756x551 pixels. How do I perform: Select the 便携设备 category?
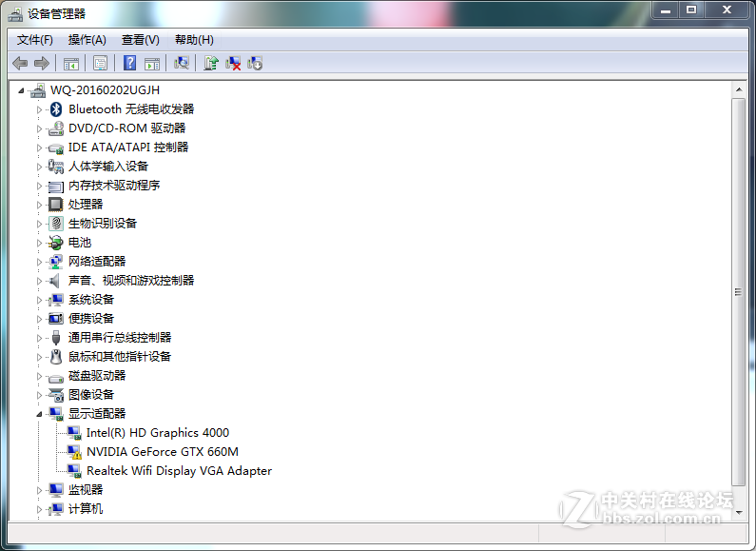click(x=91, y=319)
